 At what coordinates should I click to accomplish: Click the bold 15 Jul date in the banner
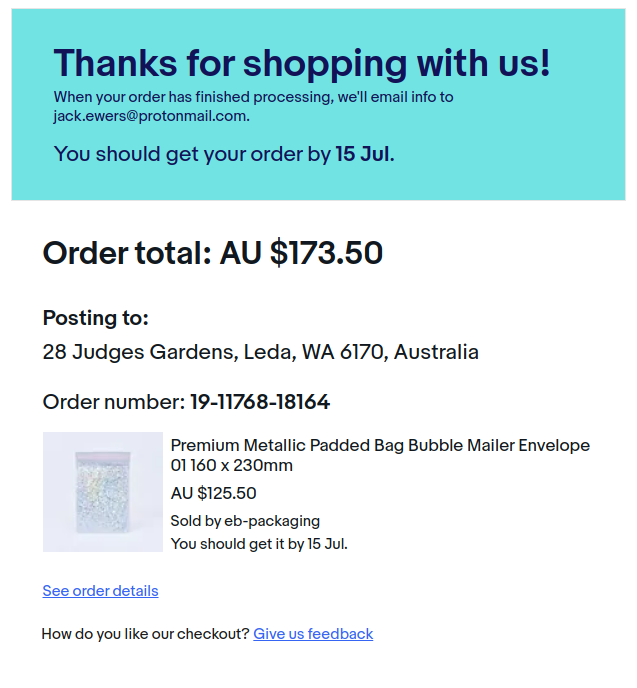[x=364, y=154]
